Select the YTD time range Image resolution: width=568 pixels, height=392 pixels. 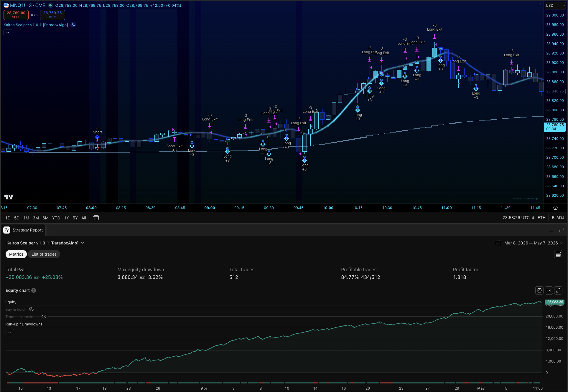click(x=56, y=218)
